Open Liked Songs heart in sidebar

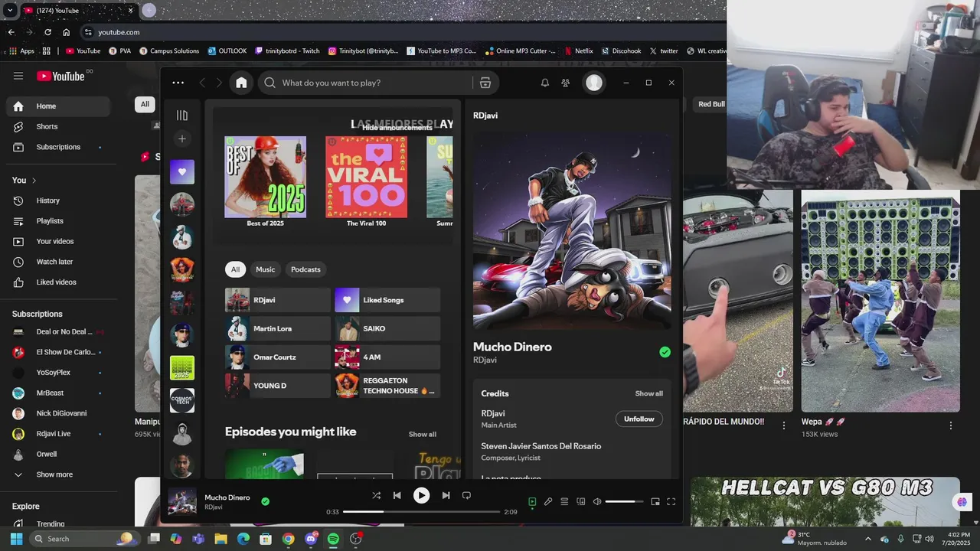[182, 172]
